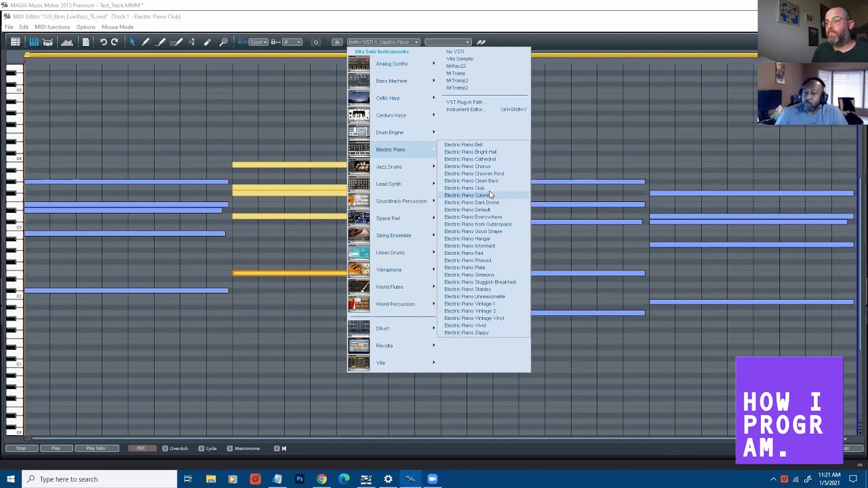The height and width of the screenshot is (488, 868).
Task: Open Google Chrome from the taskbar
Action: [x=321, y=479]
